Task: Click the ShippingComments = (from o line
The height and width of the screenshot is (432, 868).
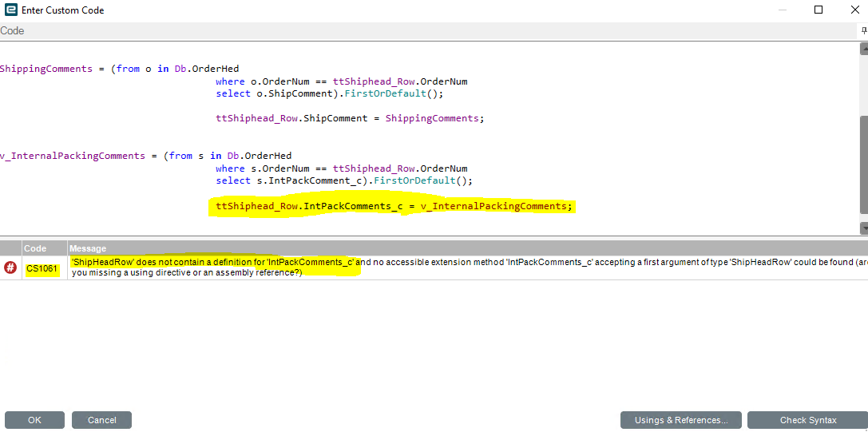Action: click(120, 69)
